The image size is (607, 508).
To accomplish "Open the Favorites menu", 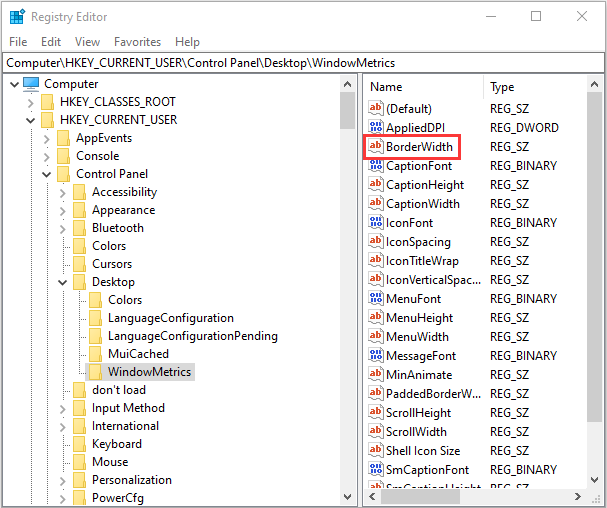I will pos(137,41).
